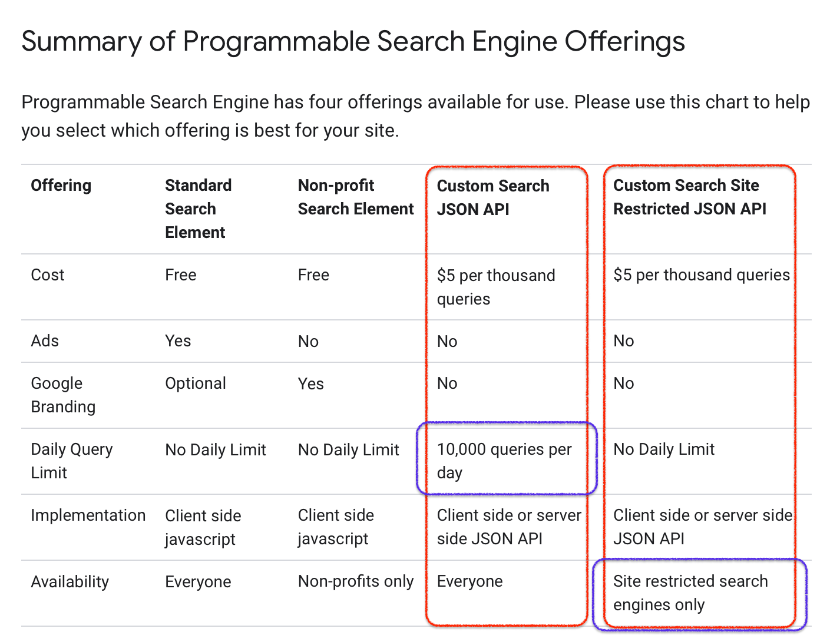Click the "Custom Search JSON API" header
This screenshot has height=635, width=840.
pyautogui.click(x=492, y=197)
